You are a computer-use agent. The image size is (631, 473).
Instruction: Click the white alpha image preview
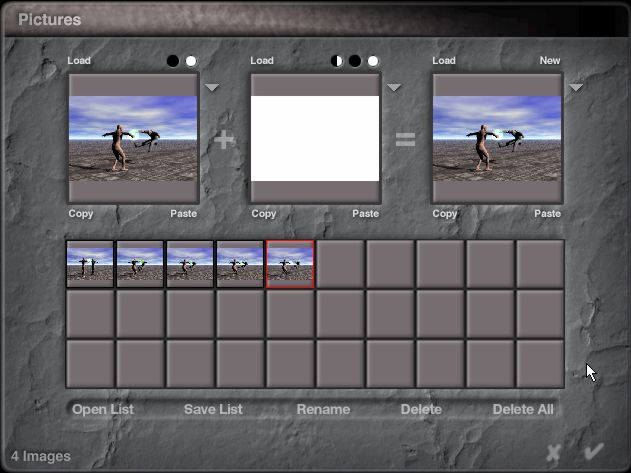pyautogui.click(x=315, y=138)
